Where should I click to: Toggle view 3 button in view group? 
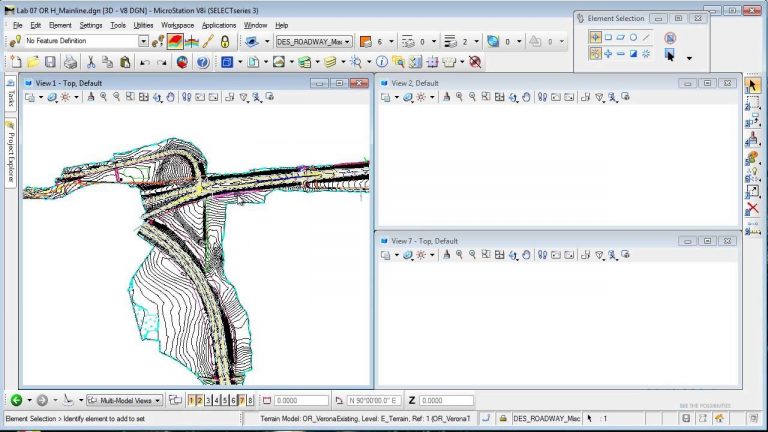tap(209, 400)
